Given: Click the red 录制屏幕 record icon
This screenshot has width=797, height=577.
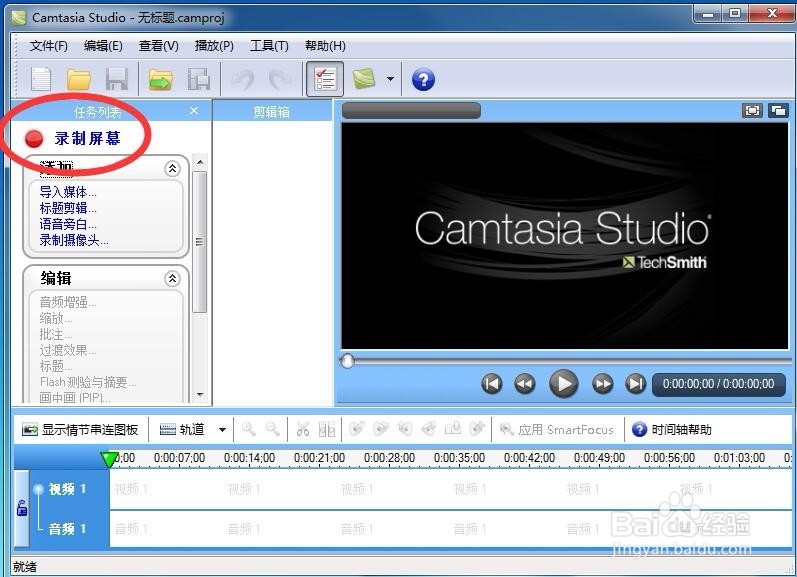Looking at the screenshot, I should pos(34,139).
